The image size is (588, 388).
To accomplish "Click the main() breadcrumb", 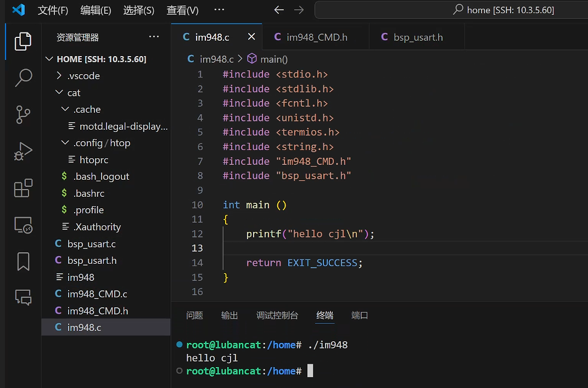I will 273,59.
